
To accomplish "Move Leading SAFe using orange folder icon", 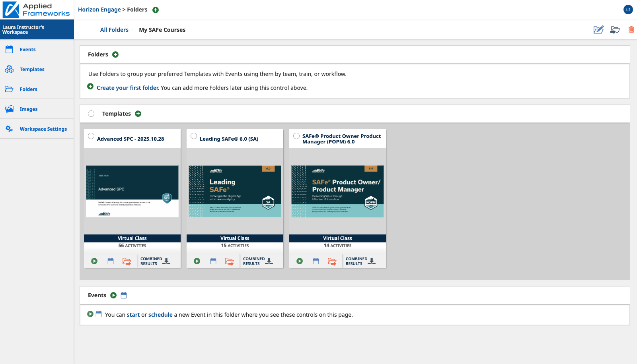I will pyautogui.click(x=229, y=261).
